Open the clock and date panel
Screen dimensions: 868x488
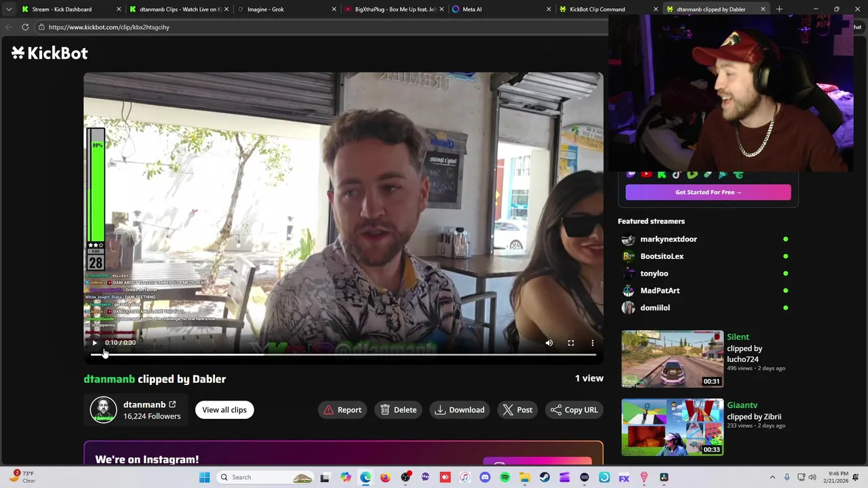click(836, 477)
